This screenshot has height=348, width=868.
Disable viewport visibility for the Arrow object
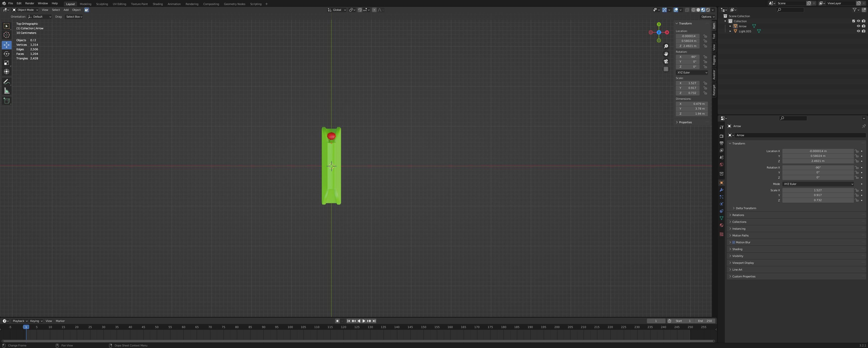tap(859, 26)
